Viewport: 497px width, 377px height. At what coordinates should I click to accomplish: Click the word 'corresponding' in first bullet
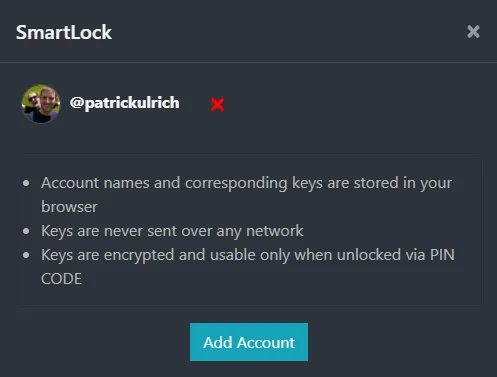(x=236, y=184)
